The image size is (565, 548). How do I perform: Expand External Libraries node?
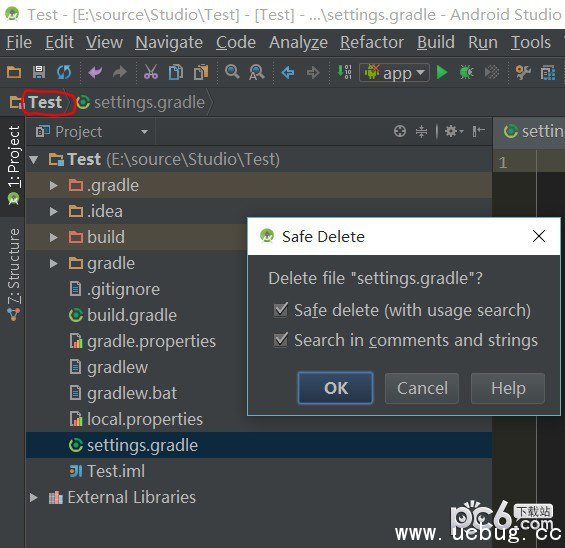(x=34, y=498)
